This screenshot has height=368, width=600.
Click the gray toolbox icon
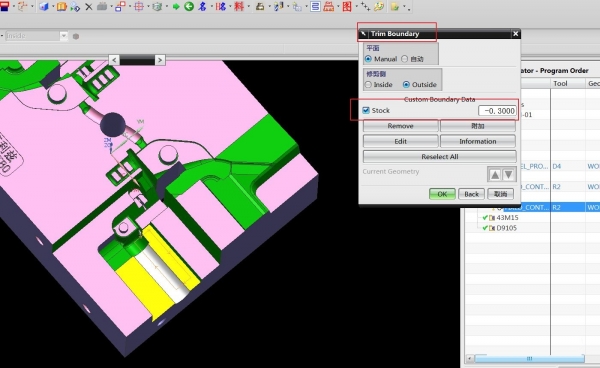102,6
